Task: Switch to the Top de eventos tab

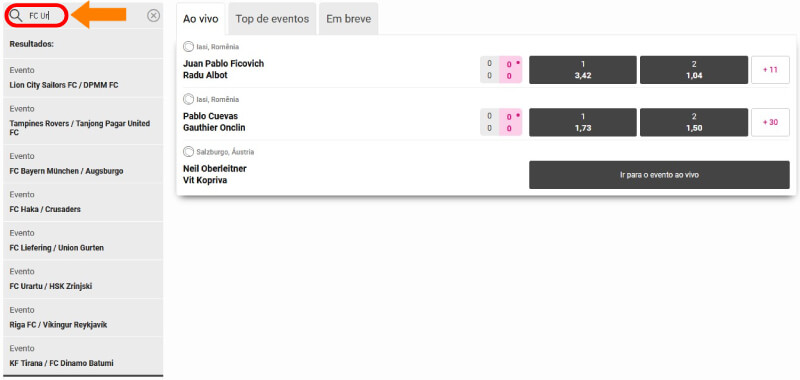Action: (272, 19)
